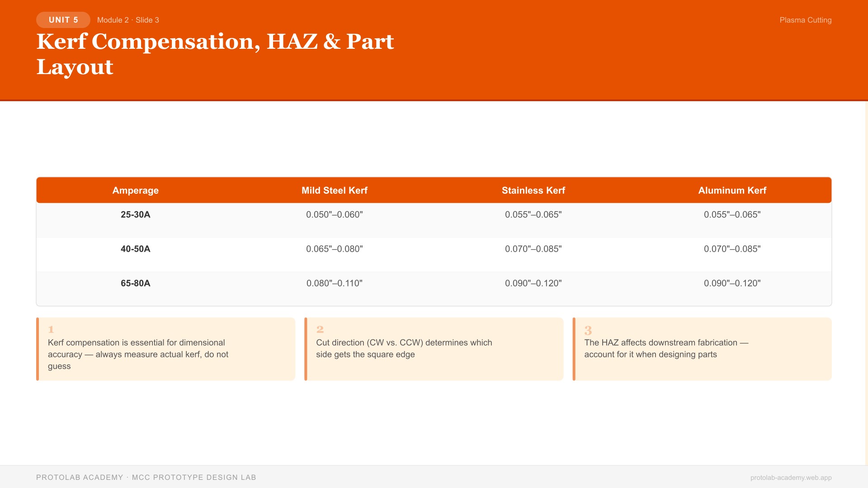
Task: Open the Stainless Kerf column header
Action: [x=533, y=190]
